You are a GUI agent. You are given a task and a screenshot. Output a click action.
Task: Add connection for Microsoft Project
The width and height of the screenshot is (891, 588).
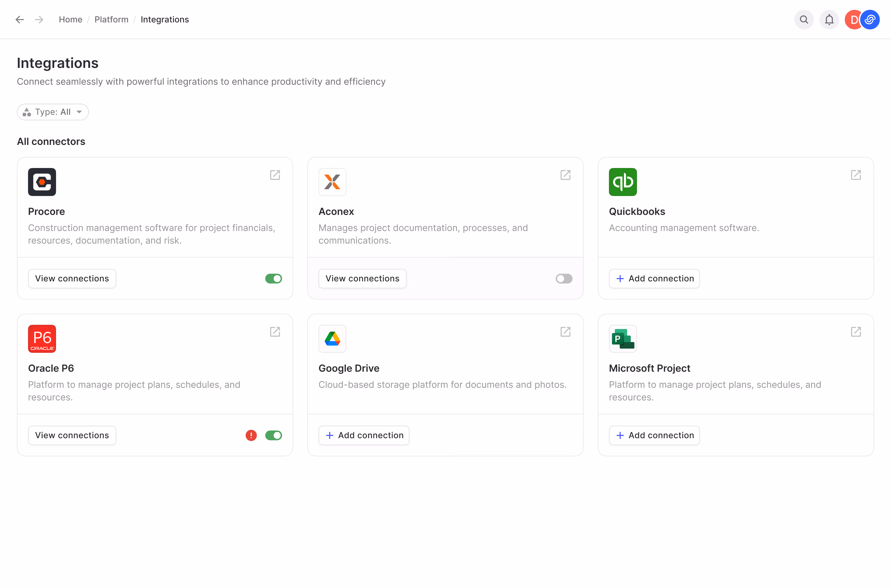[654, 435]
